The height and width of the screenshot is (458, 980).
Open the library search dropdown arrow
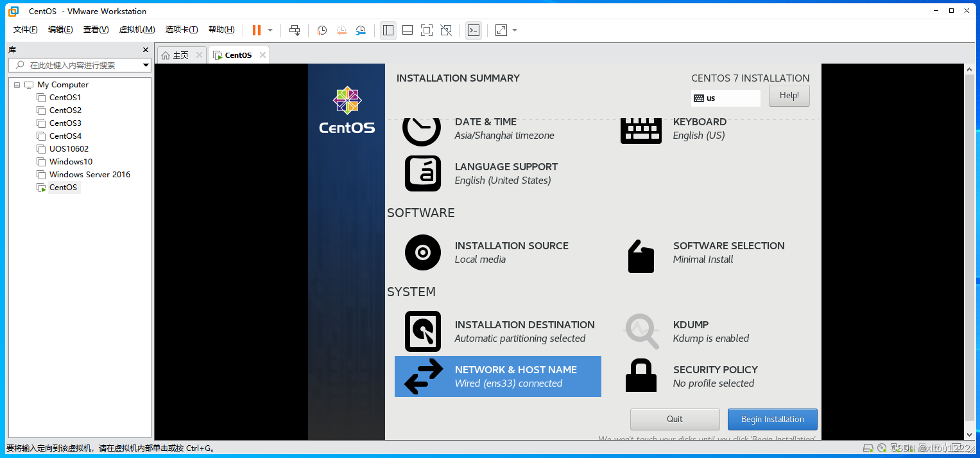[x=146, y=65]
